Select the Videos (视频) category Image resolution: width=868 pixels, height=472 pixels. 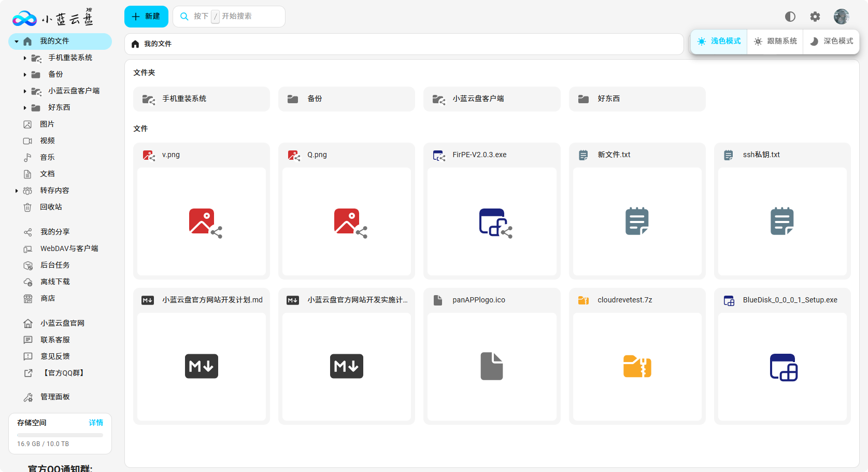click(47, 141)
